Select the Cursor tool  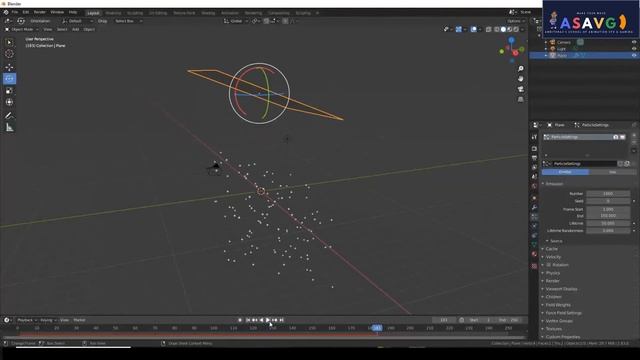tap(9, 54)
